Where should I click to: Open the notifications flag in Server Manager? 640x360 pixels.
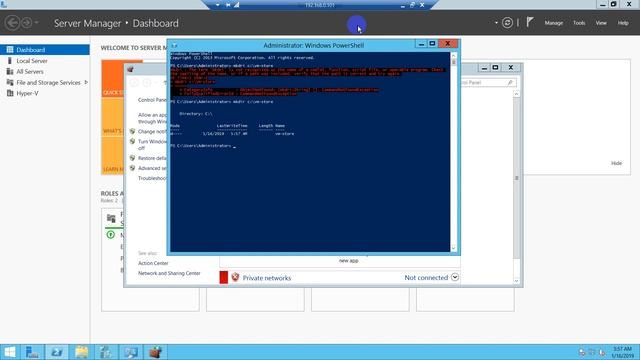[x=529, y=22]
